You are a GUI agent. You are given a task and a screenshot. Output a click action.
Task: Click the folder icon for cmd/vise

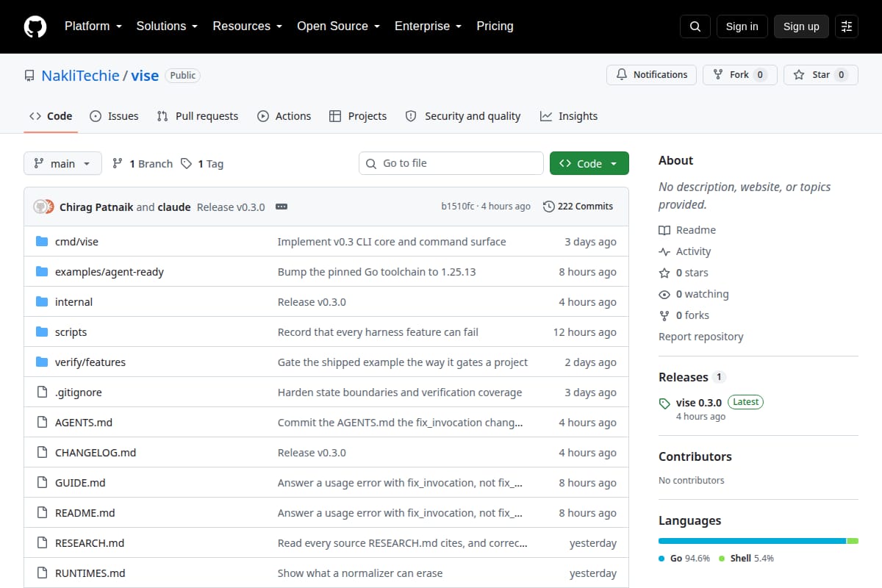point(42,242)
